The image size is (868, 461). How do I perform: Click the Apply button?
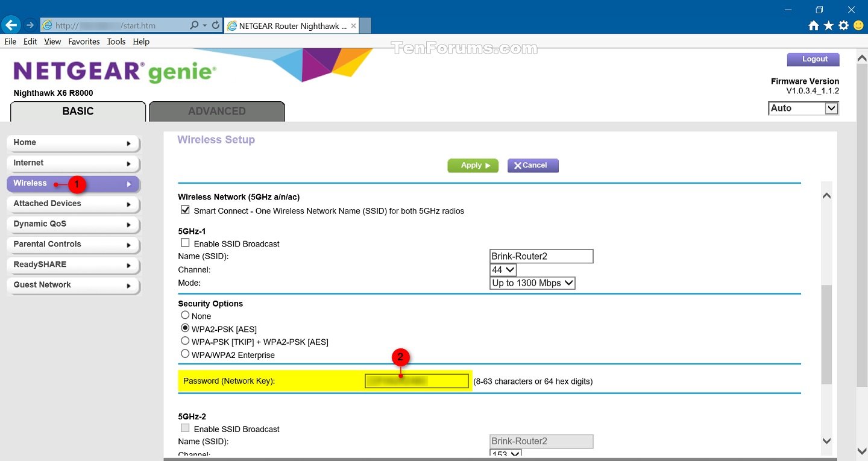click(x=473, y=166)
